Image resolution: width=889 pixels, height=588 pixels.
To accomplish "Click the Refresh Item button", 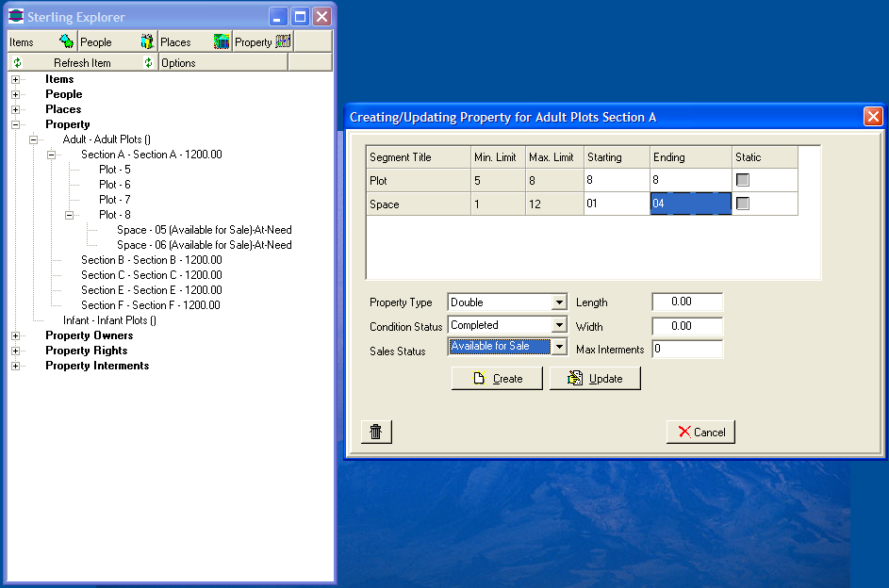I will (82, 62).
